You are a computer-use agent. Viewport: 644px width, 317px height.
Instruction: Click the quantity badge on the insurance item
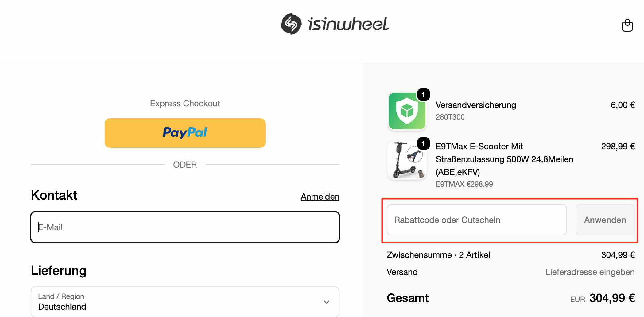423,95
